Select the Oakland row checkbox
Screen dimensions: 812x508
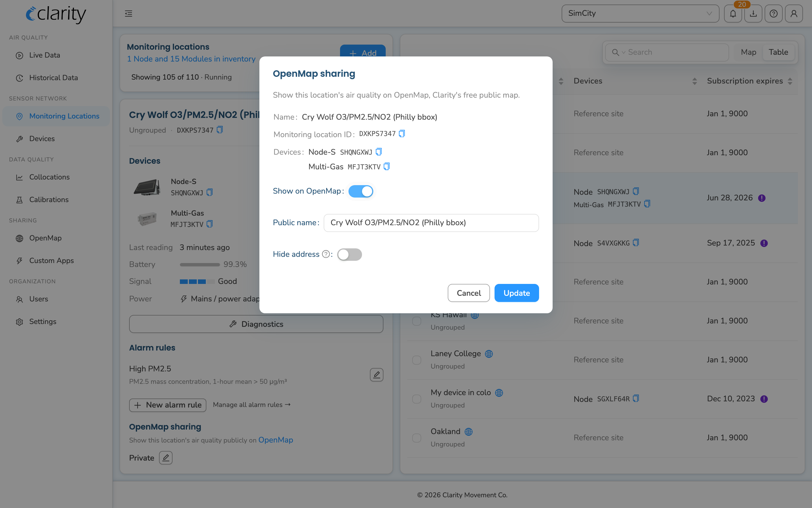416,438
